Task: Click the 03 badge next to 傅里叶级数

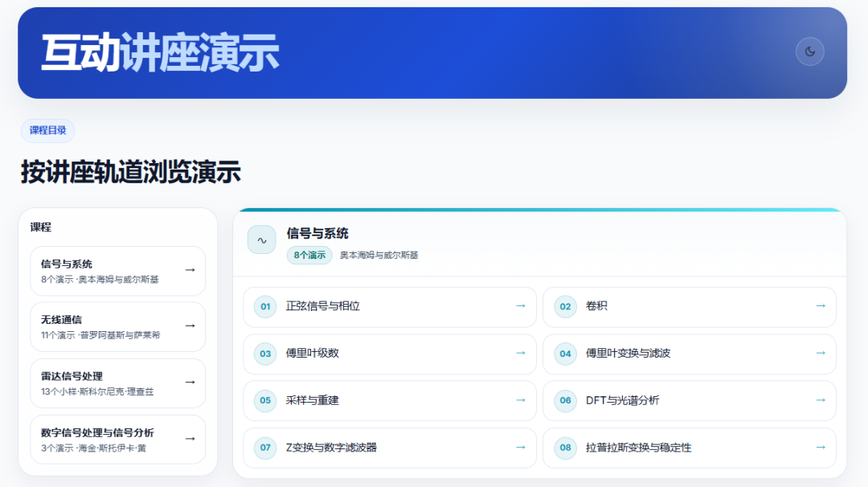Action: pos(265,354)
